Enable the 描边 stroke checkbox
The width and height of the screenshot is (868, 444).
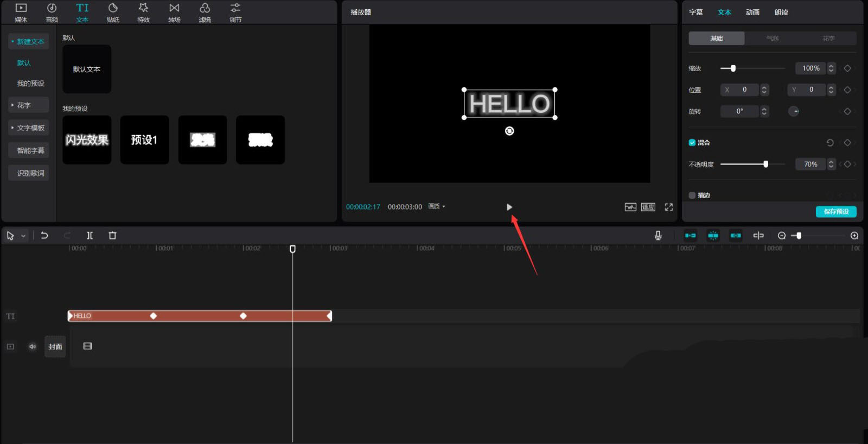point(692,195)
